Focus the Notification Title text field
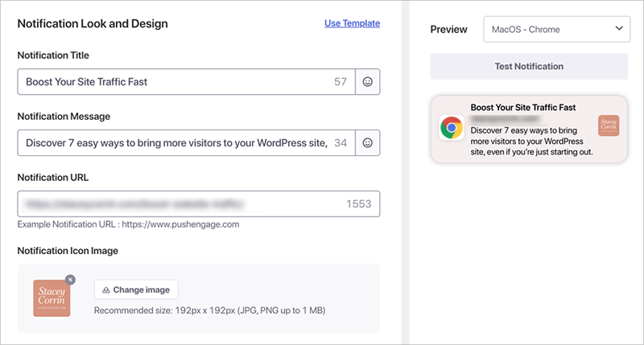The width and height of the screenshot is (644, 345). (173, 82)
